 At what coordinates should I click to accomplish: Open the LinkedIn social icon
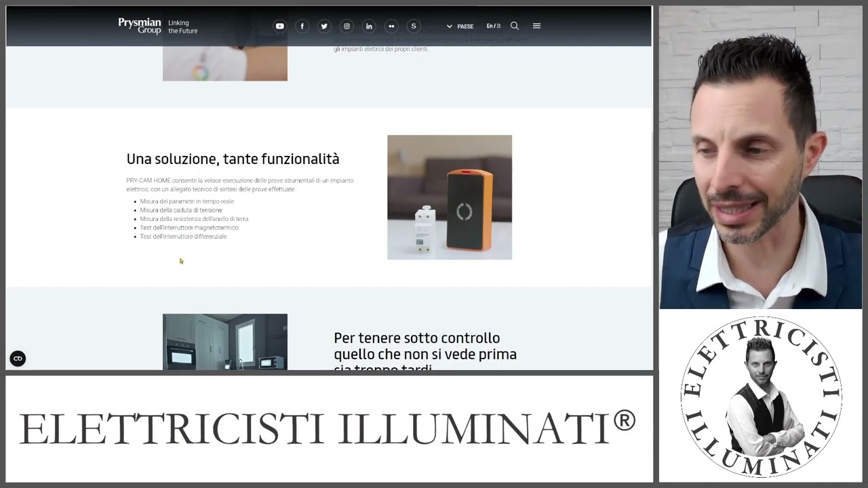(369, 26)
